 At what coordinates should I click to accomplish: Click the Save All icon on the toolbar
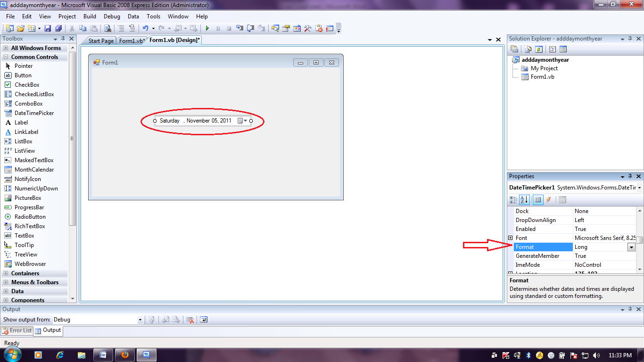tap(58, 28)
